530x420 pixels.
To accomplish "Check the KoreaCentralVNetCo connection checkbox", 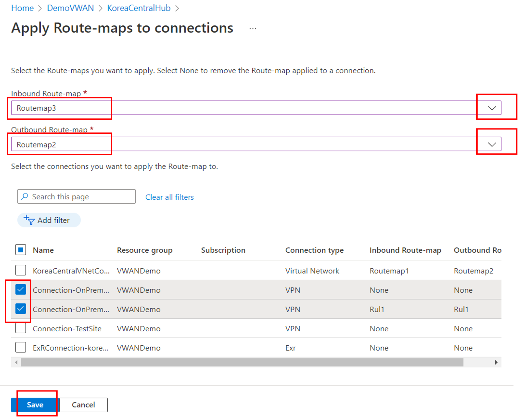I will tap(21, 270).
